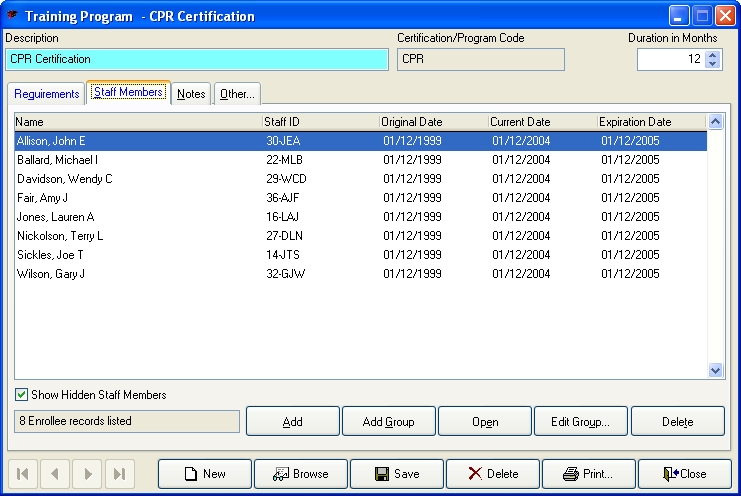741x496 pixels.
Task: Go to the previous record arrow
Action: (x=56, y=474)
